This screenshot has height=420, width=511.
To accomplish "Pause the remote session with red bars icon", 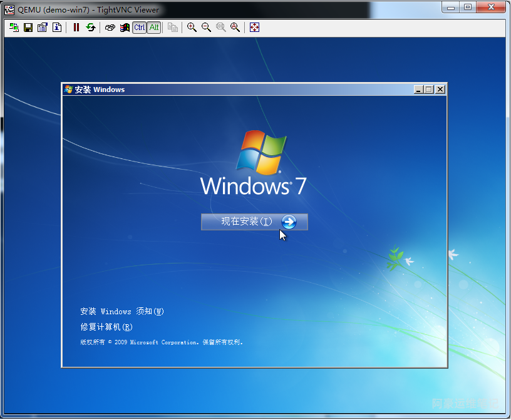I will (76, 28).
